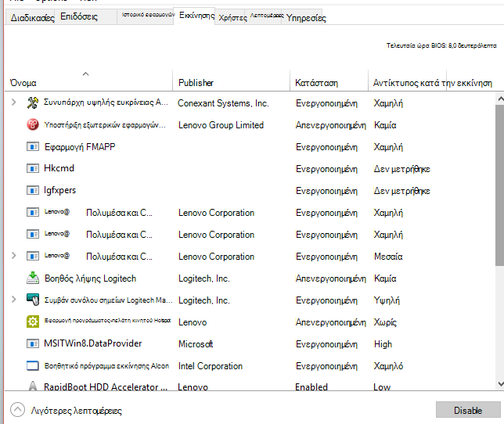Expand the Logitech Ma... event row

point(13,300)
